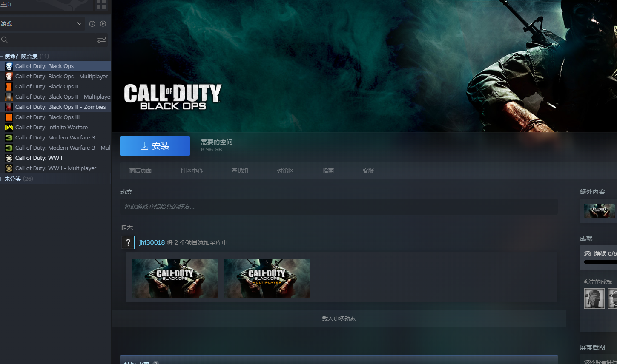Click the search magnifier icon in sidebar
This screenshot has height=364, width=617.
pos(5,40)
